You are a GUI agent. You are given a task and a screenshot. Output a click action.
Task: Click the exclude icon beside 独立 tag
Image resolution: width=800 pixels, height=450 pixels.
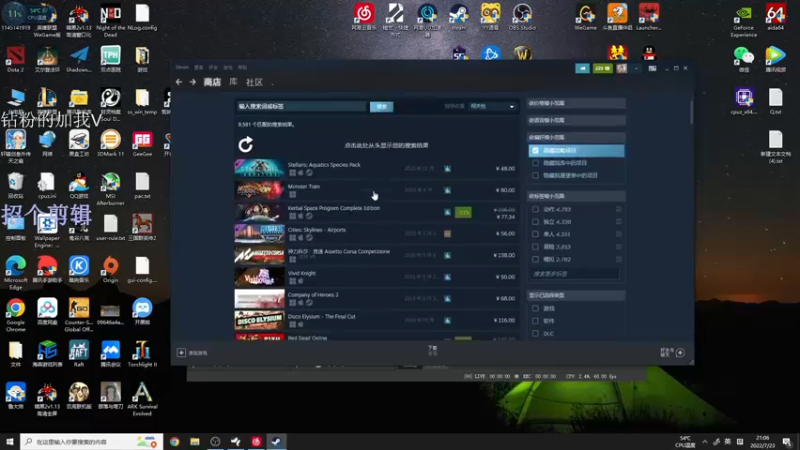point(618,222)
